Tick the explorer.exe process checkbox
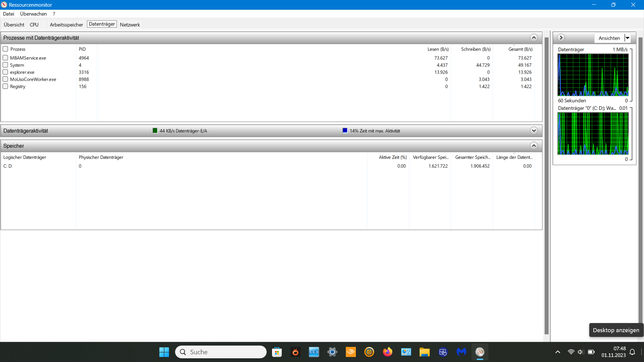 5,72
